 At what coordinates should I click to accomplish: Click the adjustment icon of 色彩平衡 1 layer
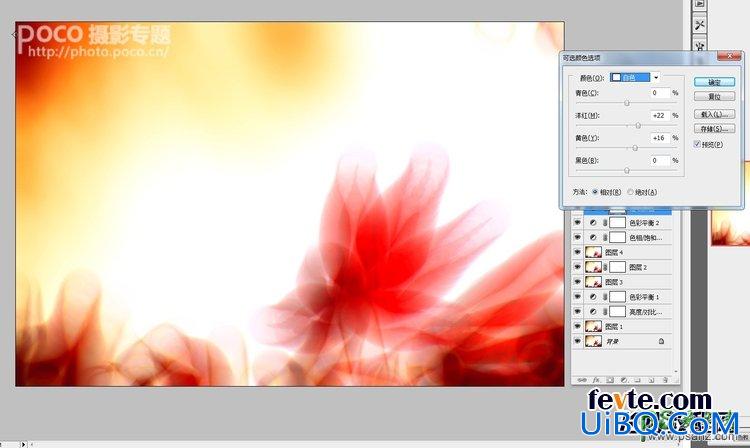pyautogui.click(x=593, y=297)
